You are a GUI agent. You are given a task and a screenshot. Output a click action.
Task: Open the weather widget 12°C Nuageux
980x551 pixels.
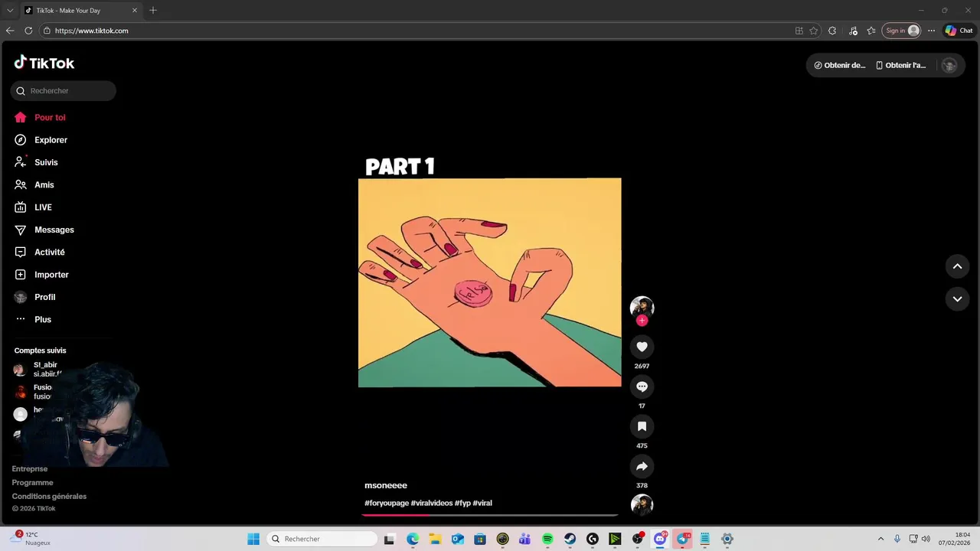pyautogui.click(x=31, y=539)
